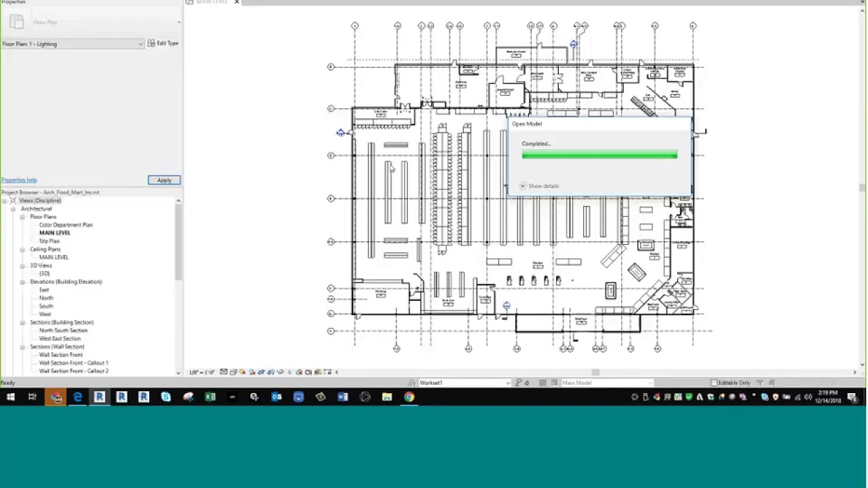Select the North elevation
This screenshot has height=488, width=868.
pyautogui.click(x=46, y=298)
